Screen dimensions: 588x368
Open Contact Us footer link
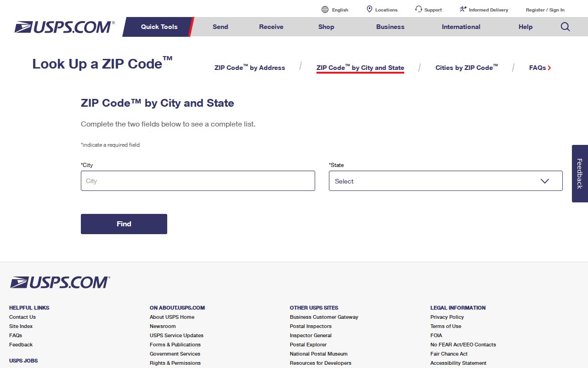pyautogui.click(x=23, y=317)
